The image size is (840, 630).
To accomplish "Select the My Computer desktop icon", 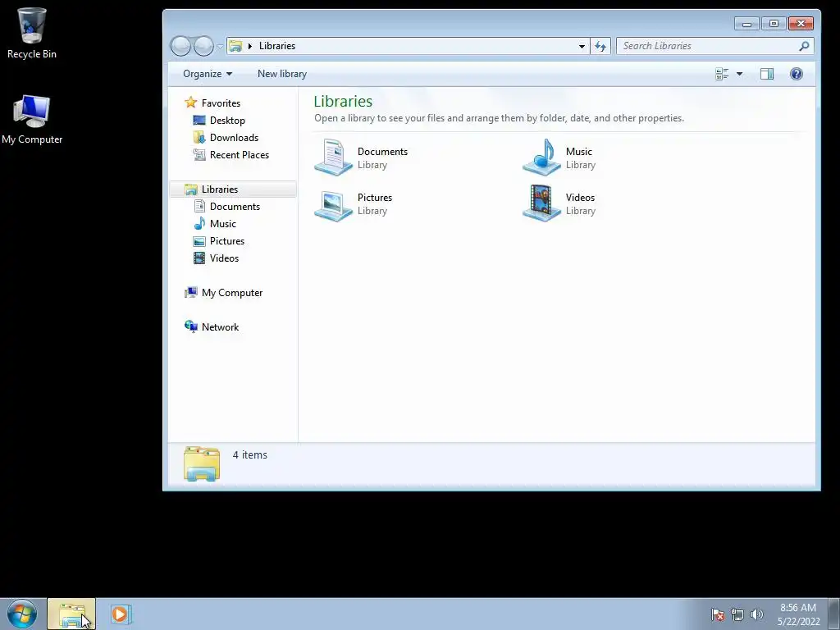I will (x=32, y=120).
